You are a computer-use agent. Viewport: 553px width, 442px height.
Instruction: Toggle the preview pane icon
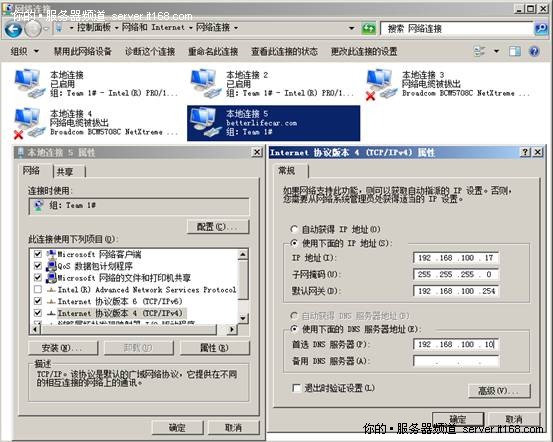pos(515,52)
